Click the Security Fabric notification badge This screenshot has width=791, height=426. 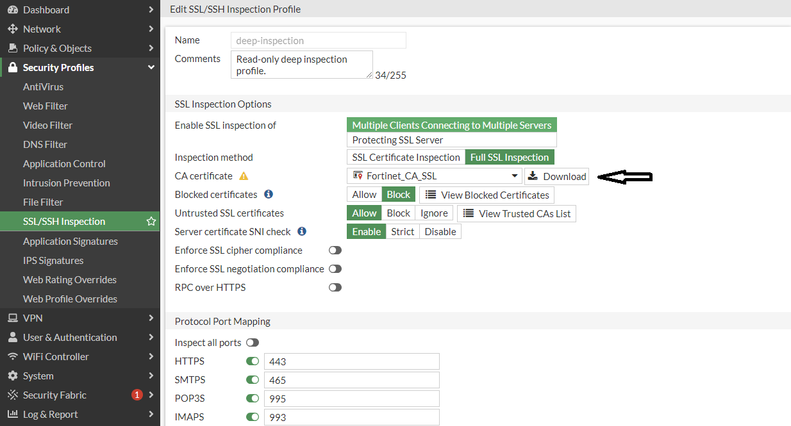137,395
